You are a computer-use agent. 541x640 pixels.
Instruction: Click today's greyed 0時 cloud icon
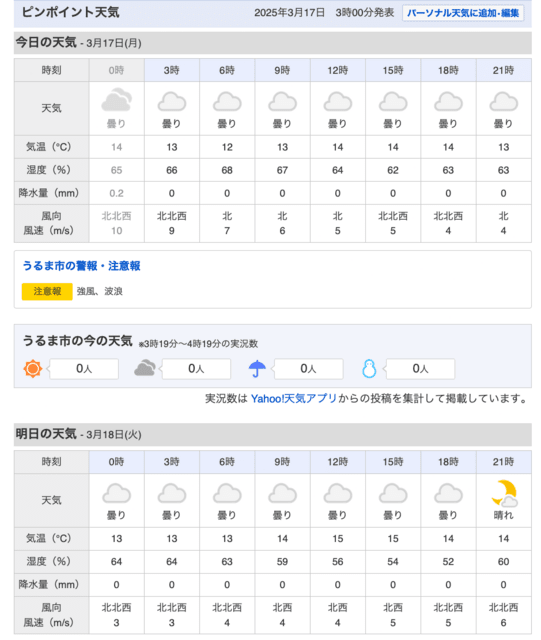pyautogui.click(x=116, y=100)
